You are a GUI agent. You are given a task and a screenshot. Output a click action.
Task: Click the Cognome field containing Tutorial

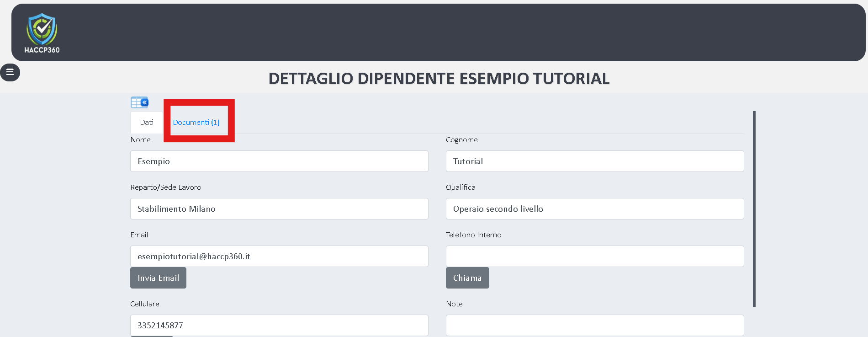[594, 161]
